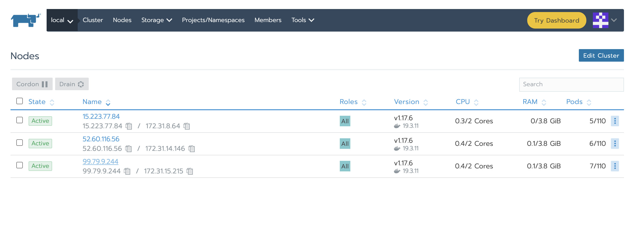Sort nodes by State column
The height and width of the screenshot is (228, 644).
41,102
